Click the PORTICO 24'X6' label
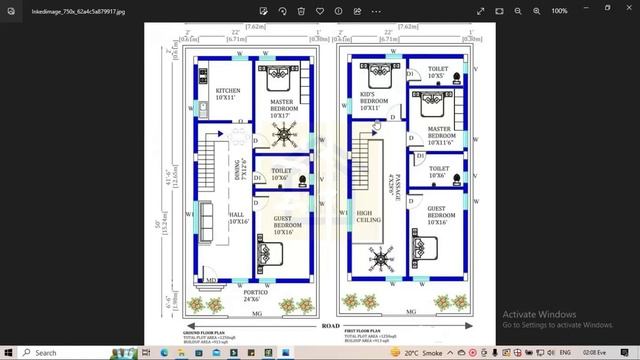The image size is (640, 360). coord(256,296)
